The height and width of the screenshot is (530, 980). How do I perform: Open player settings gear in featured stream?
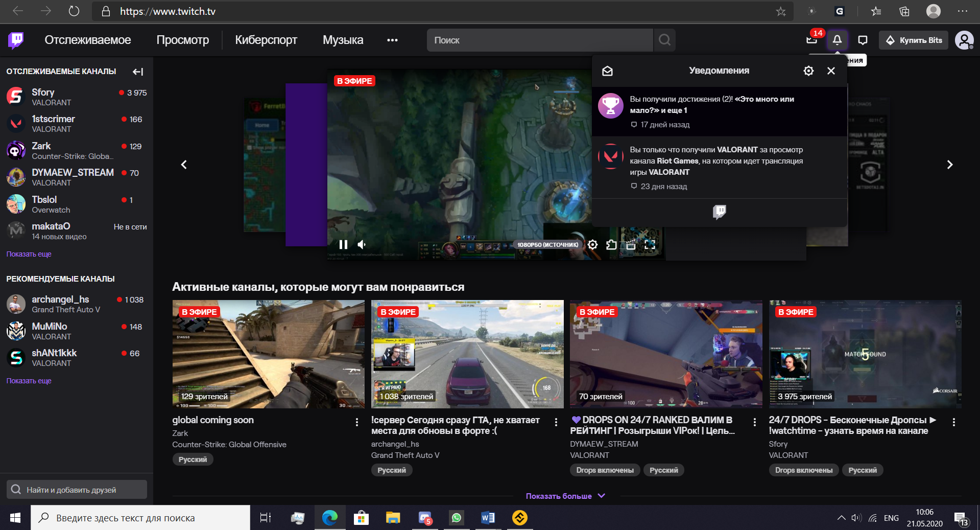(592, 245)
